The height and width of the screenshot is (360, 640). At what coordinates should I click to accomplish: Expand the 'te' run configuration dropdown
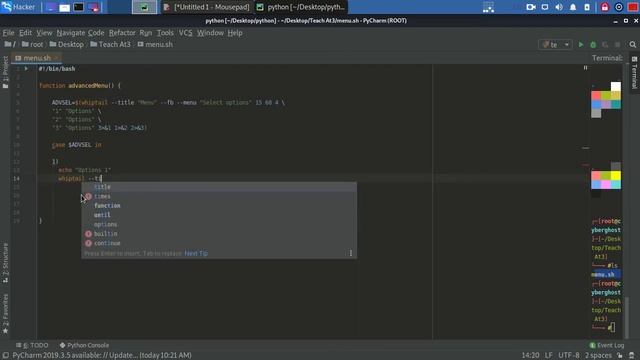tap(555, 44)
